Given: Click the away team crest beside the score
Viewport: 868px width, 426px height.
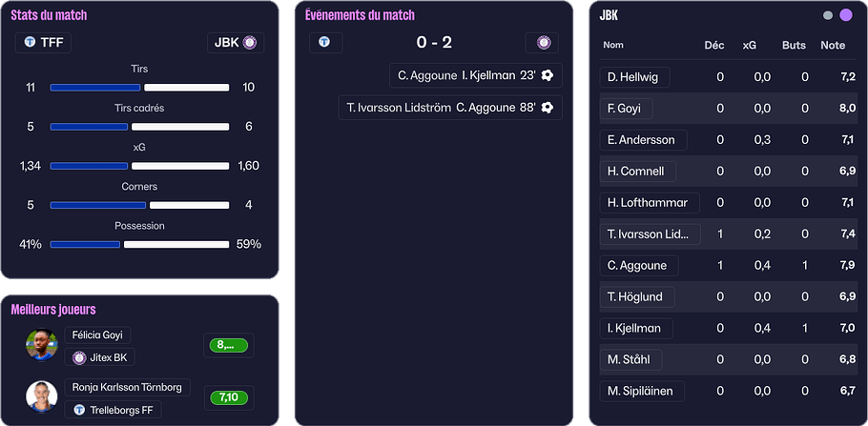Looking at the screenshot, I should pyautogui.click(x=543, y=42).
